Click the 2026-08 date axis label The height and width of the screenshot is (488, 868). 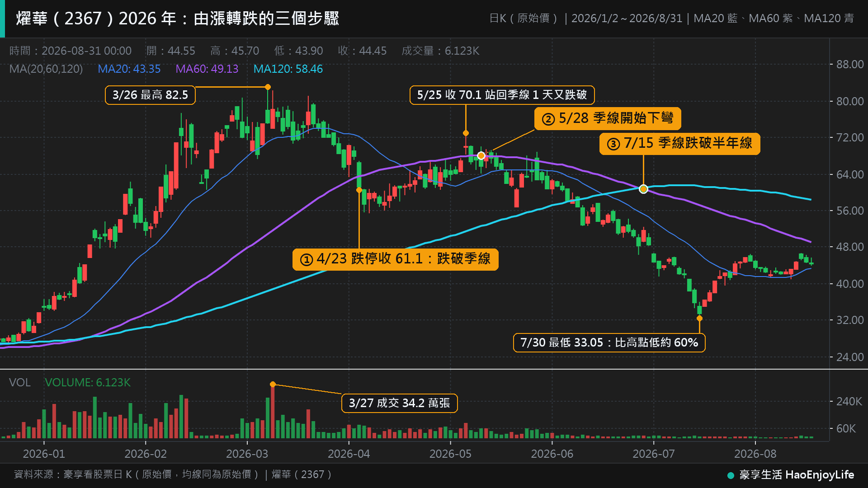pyautogui.click(x=755, y=454)
